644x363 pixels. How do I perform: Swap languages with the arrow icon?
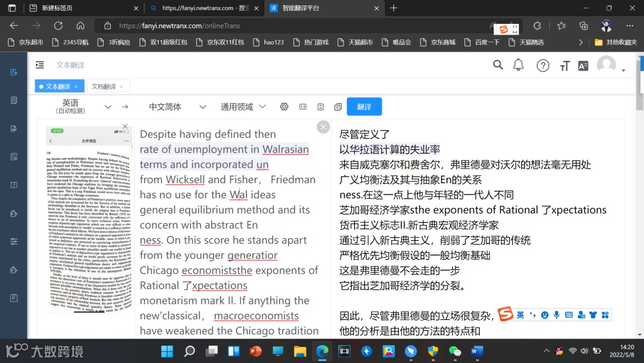125,107
